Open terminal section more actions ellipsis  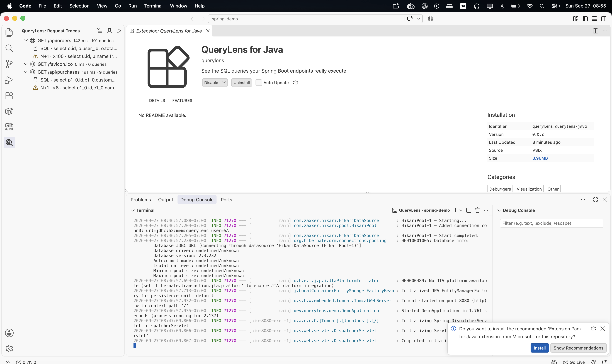pyautogui.click(x=486, y=210)
